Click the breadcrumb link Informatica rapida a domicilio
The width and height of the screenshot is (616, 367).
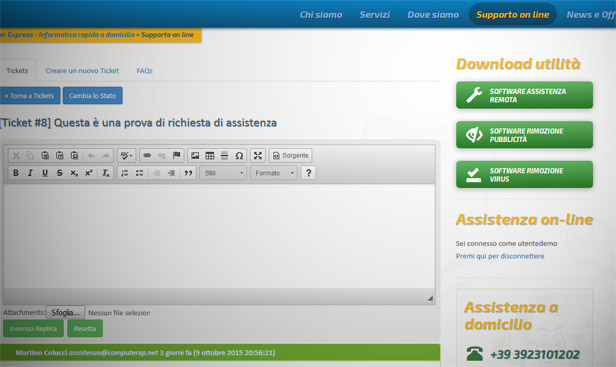click(86, 35)
